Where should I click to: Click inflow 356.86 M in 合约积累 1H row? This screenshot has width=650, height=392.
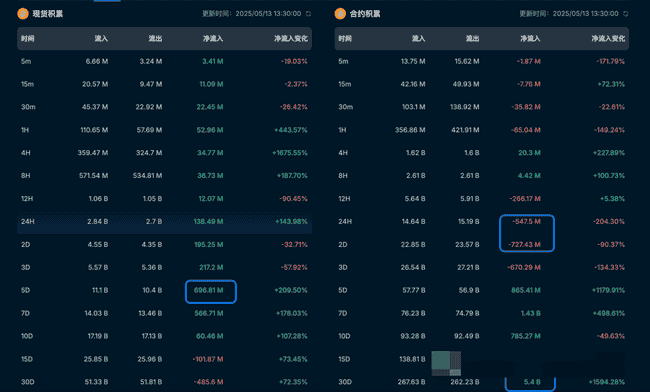click(x=410, y=130)
